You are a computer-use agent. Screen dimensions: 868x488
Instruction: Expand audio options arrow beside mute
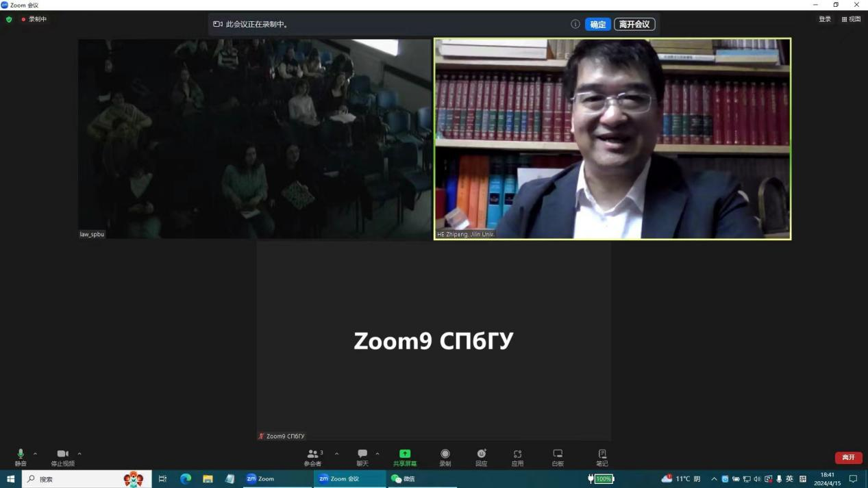[36, 454]
